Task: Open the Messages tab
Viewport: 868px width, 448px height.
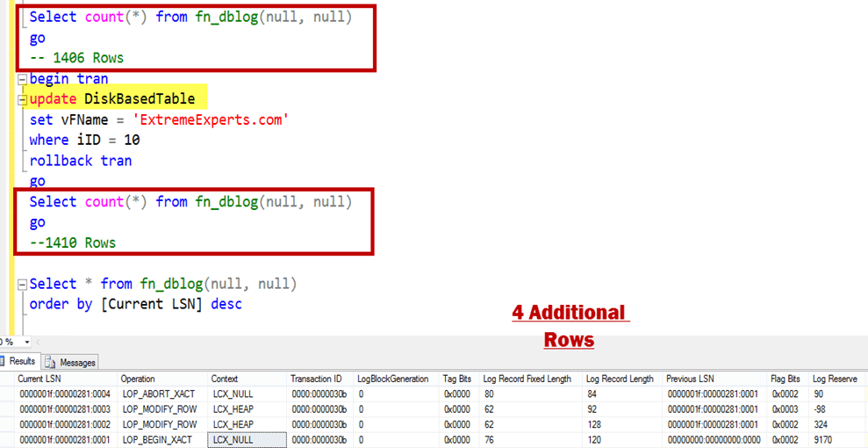Action: 76,362
